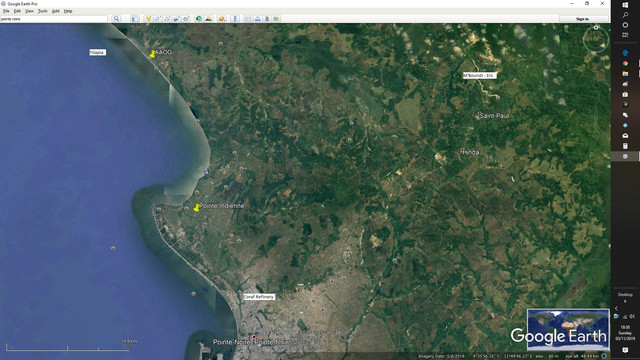Toggle sunlight across the landscape icon

pos(209,19)
